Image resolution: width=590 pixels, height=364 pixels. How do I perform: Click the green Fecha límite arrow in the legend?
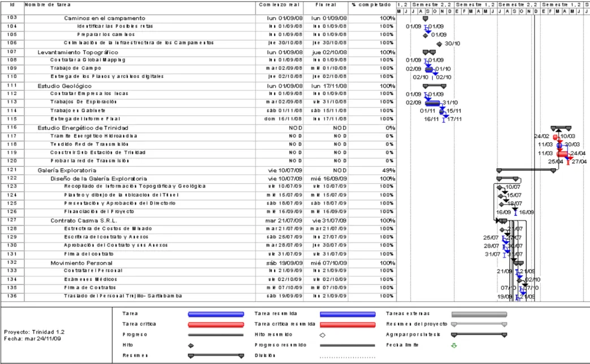[454, 345]
